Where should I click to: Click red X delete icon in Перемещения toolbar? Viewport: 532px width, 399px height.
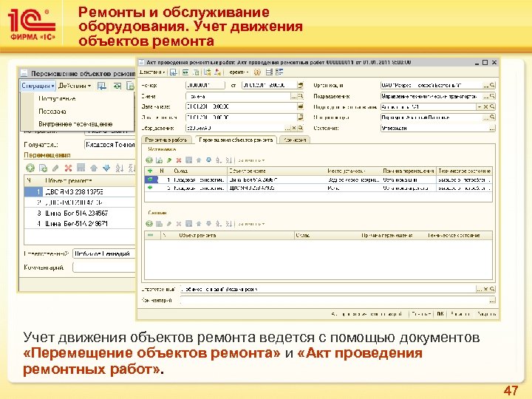pyautogui.click(x=68, y=168)
